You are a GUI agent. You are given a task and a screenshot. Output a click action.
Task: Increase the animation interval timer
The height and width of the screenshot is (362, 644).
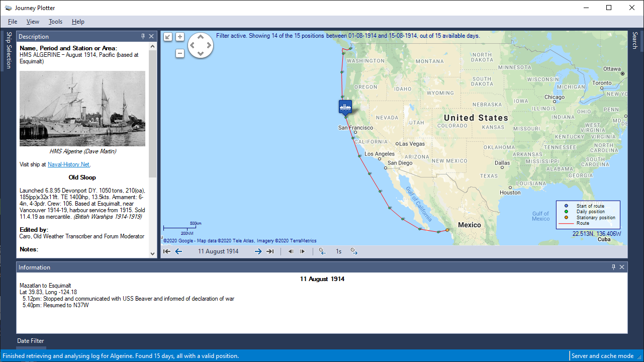[x=354, y=251]
